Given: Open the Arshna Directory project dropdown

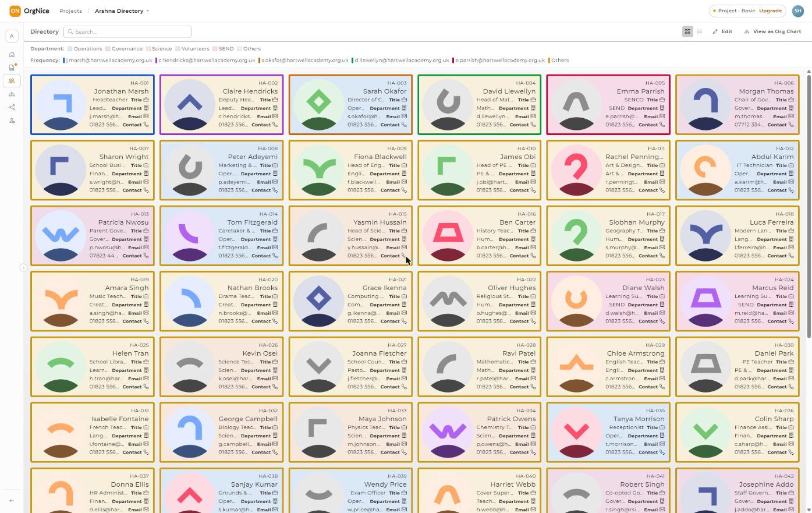Looking at the screenshot, I should pyautogui.click(x=122, y=10).
